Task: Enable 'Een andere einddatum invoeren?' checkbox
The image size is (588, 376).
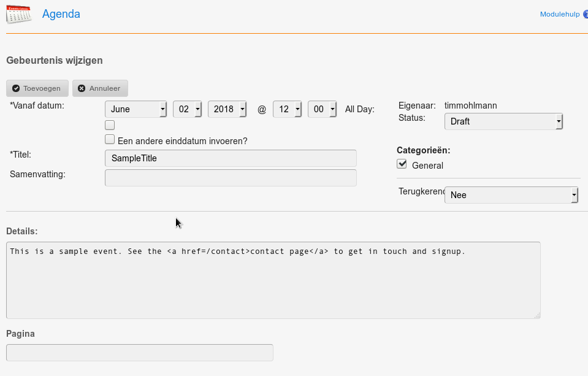Action: tap(110, 140)
